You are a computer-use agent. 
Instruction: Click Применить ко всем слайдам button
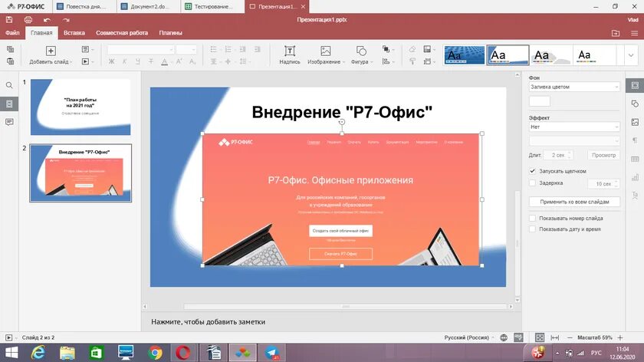[x=574, y=202]
